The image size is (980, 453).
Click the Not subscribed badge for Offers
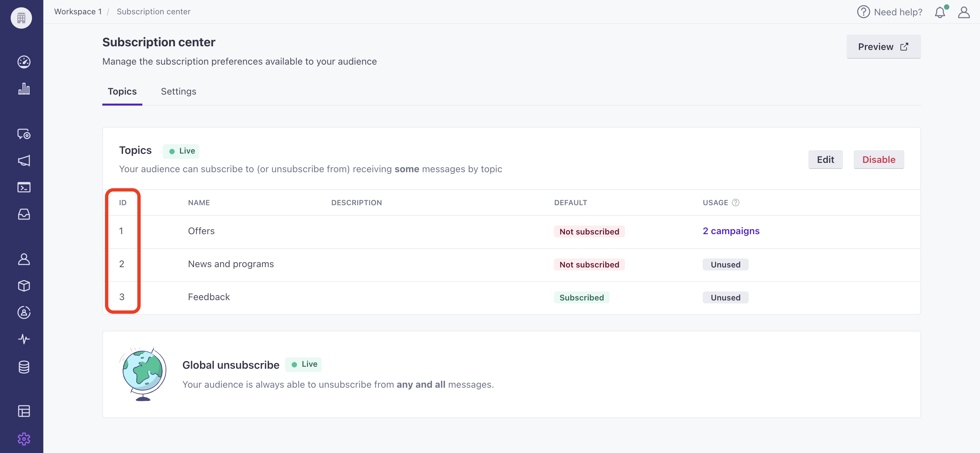point(589,231)
